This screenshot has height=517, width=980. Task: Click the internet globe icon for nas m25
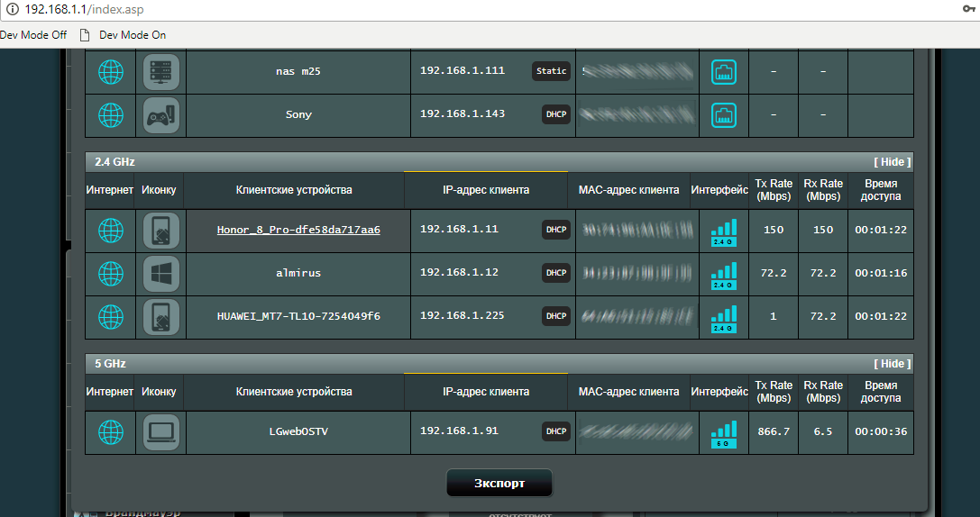click(110, 72)
